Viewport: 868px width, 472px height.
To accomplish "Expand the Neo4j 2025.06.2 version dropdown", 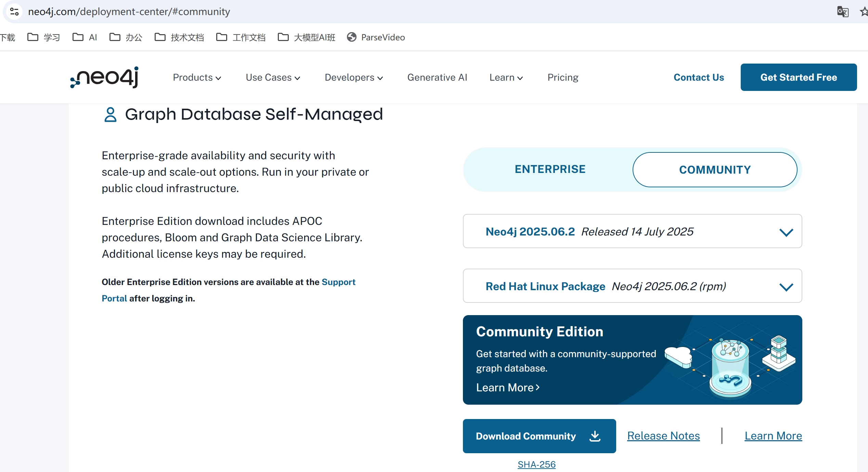I will 632,231.
